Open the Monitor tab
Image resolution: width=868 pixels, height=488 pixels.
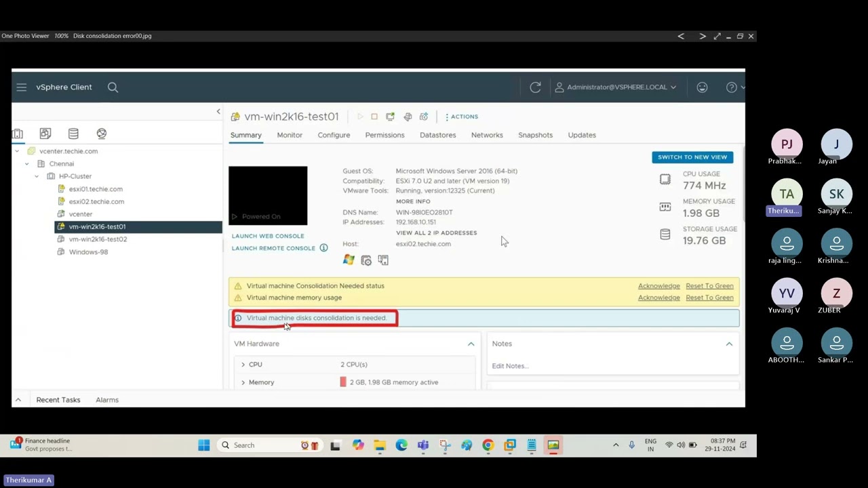290,135
